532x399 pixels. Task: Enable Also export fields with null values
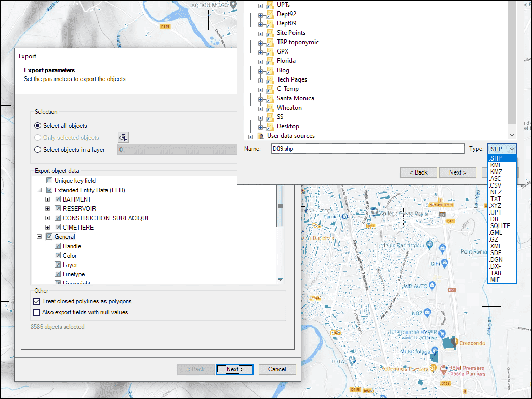pos(36,312)
